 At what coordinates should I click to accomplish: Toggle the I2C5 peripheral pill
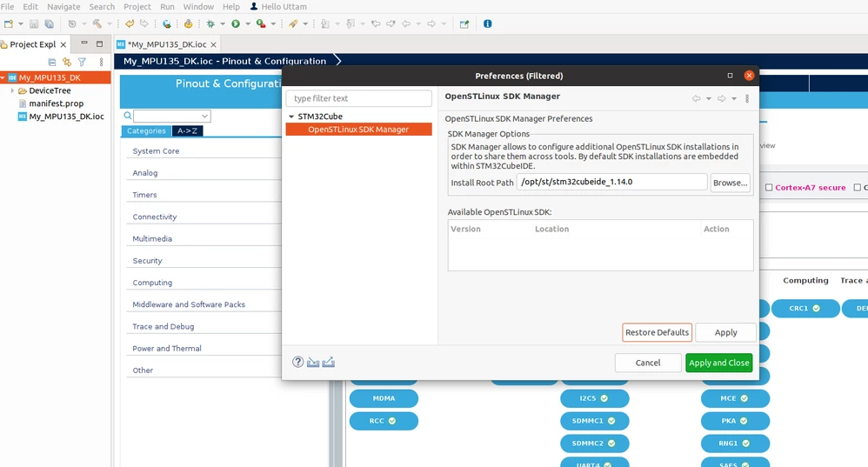coord(595,397)
